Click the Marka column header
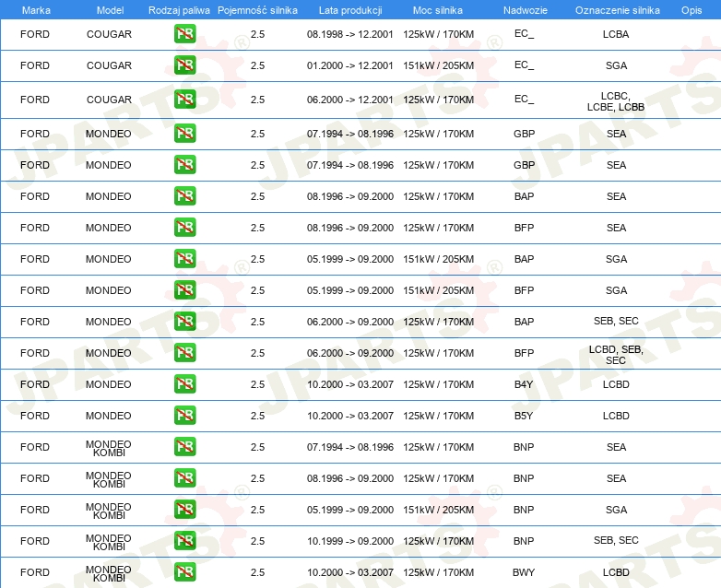 click(36, 10)
